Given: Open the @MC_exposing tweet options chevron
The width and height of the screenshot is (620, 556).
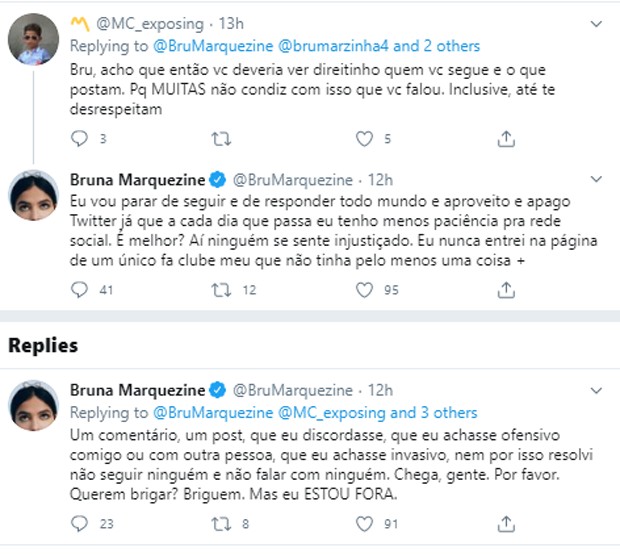Looking at the screenshot, I should pyautogui.click(x=596, y=22).
